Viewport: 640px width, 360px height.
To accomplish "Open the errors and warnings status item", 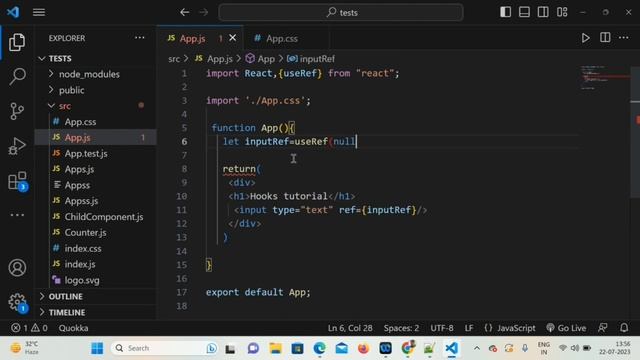I will (x=29, y=328).
